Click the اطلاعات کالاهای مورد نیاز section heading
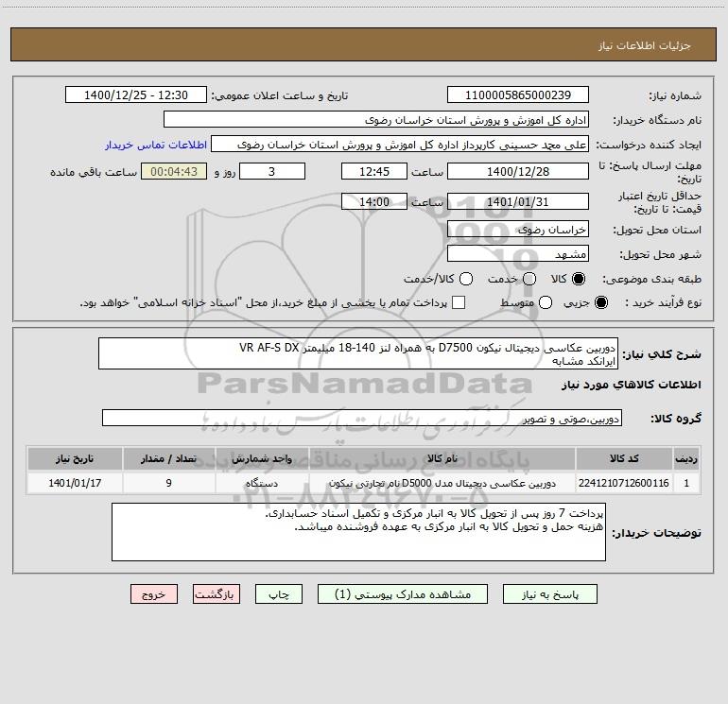 [x=631, y=385]
